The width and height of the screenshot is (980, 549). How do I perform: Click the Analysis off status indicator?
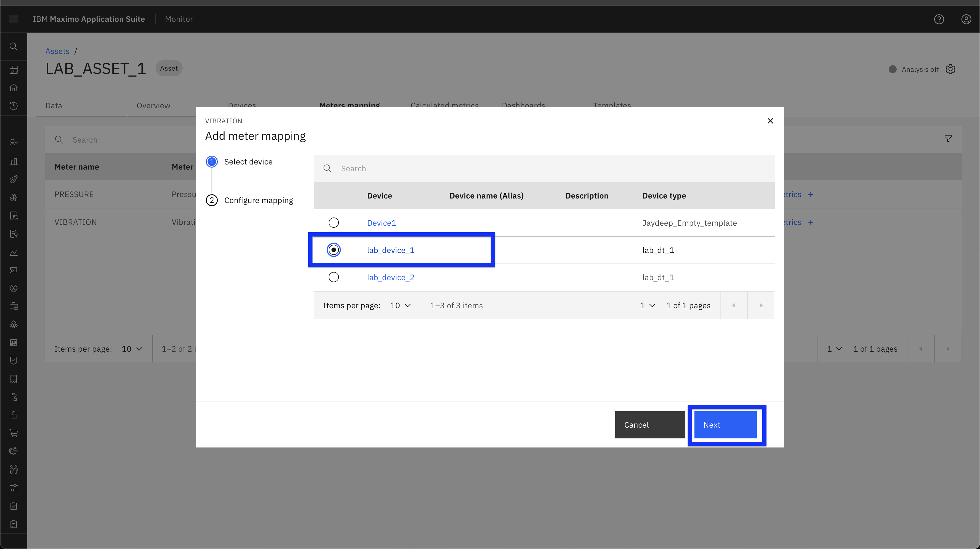913,69
